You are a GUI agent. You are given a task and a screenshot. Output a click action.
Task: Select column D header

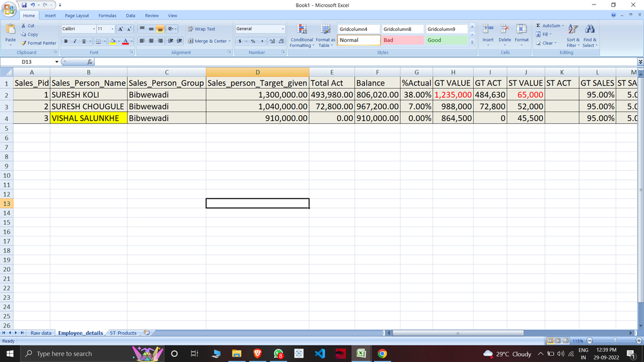click(257, 72)
